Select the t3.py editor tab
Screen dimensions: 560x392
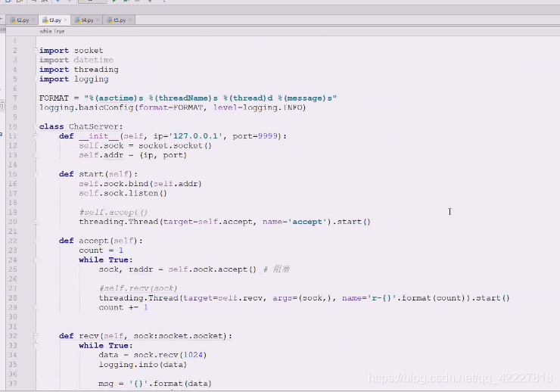(55, 20)
